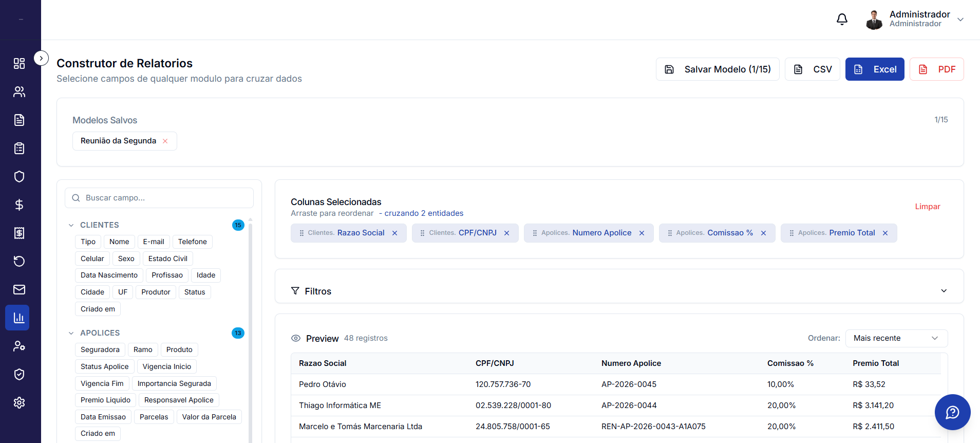Viewport: 980px width, 443px height.
Task: Open the notifications bell
Action: [842, 20]
